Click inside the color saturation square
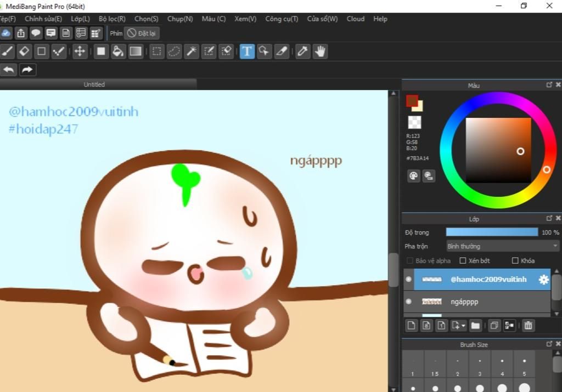562x392 pixels. pos(498,150)
